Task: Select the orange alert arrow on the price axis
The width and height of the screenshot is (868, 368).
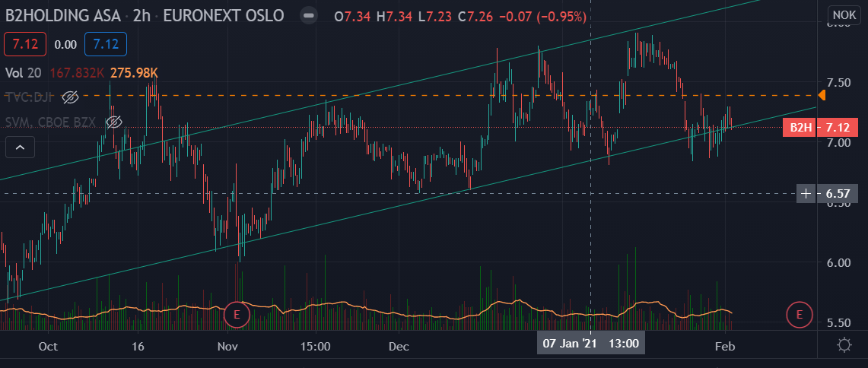Action: pos(822,96)
